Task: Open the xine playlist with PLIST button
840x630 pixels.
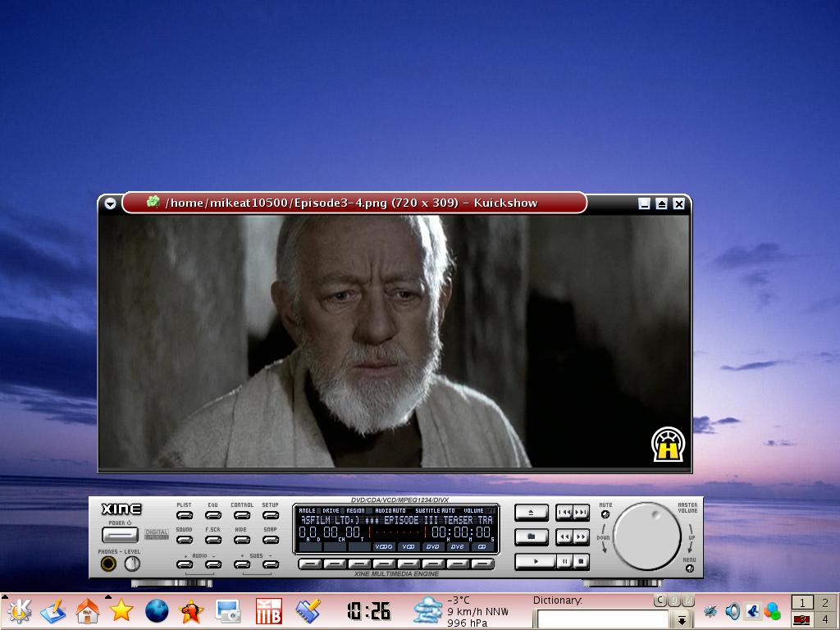Action: pos(185,515)
